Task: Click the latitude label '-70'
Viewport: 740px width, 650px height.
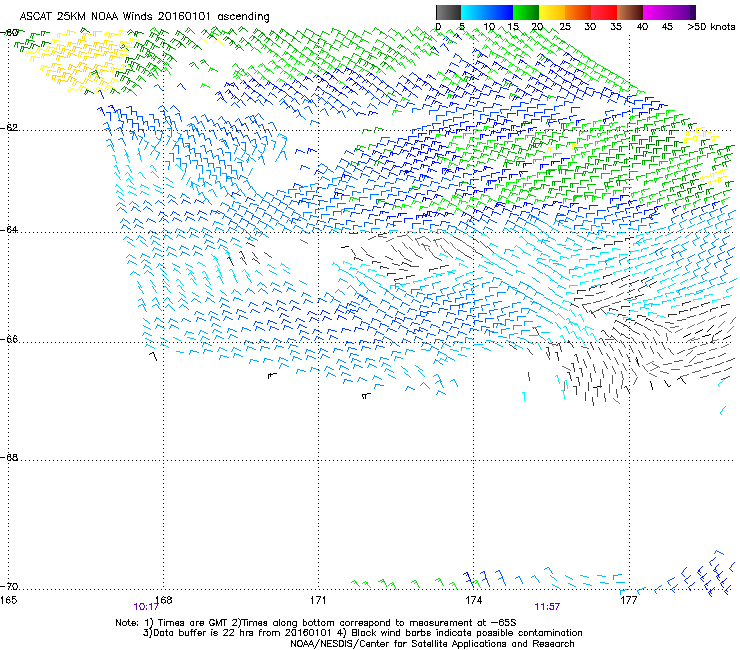Action: 10,586
